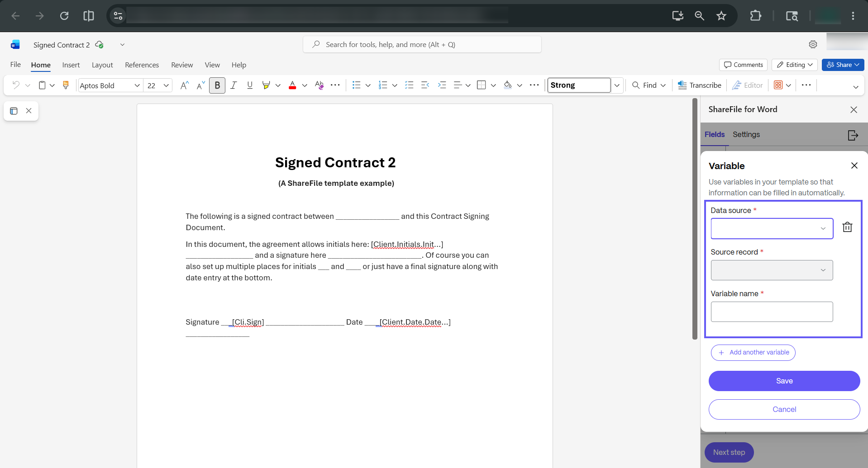868x468 pixels.
Task: Click the Paste clipboard icon
Action: (42, 85)
